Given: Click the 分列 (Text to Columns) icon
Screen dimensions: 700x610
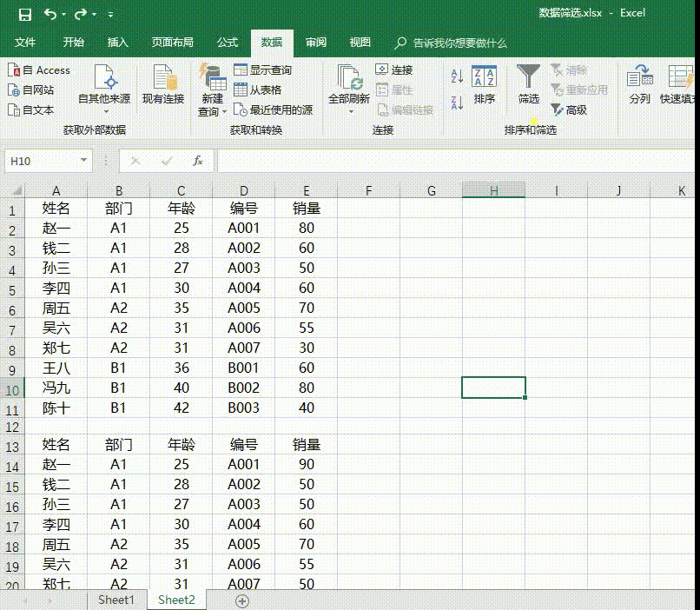Looking at the screenshot, I should pyautogui.click(x=639, y=85).
